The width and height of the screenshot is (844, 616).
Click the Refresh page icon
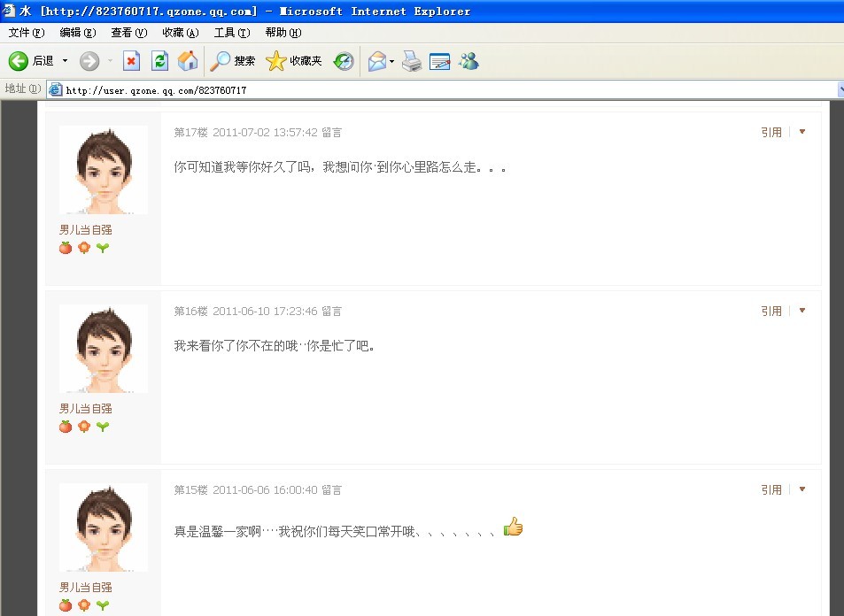159,61
